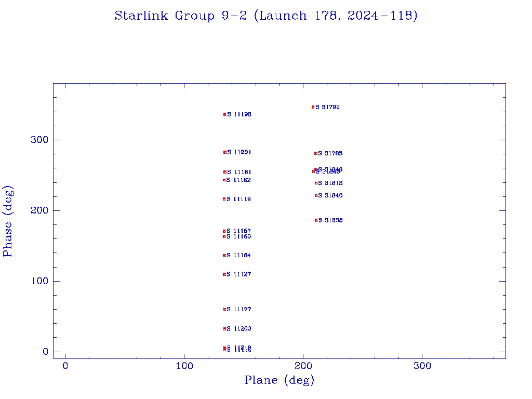532x399 pixels.
Task: Click the red marker beside S 11203
Action: click(x=224, y=328)
